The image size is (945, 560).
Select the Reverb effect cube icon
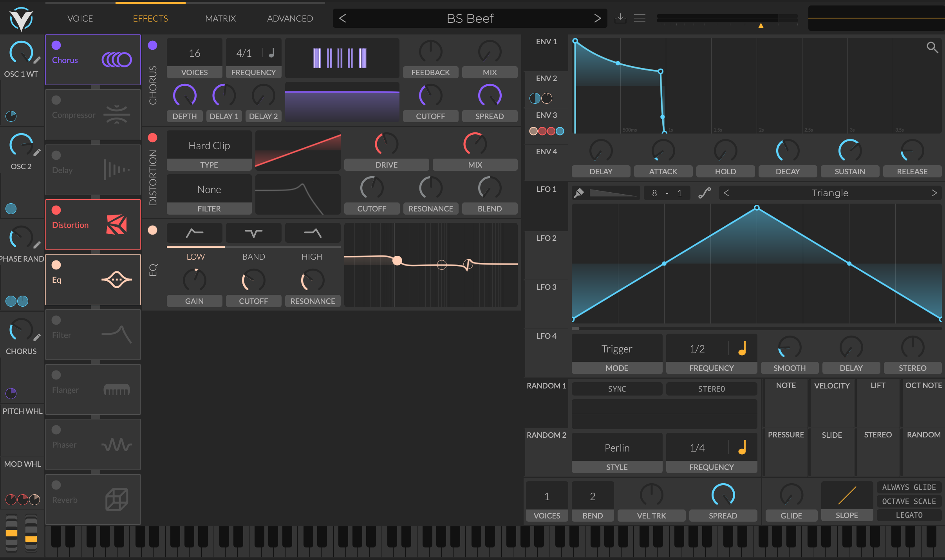[116, 500]
